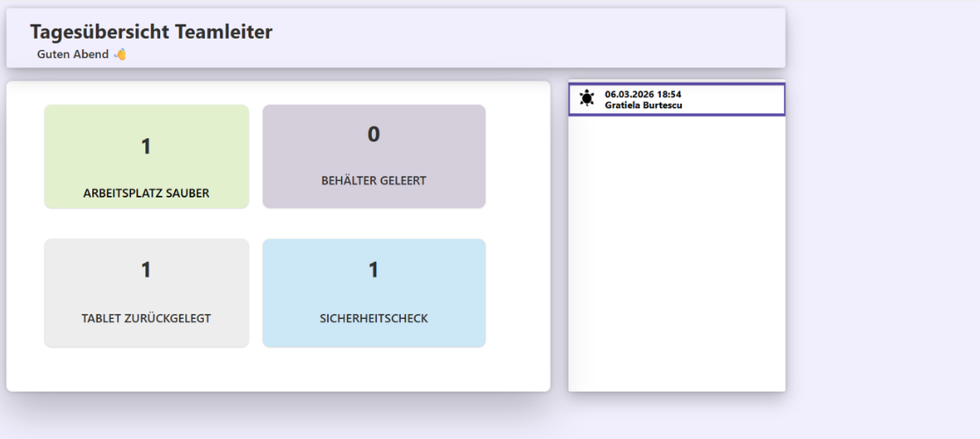Click the turtle icon in the entry list
980x439 pixels.
coord(587,99)
